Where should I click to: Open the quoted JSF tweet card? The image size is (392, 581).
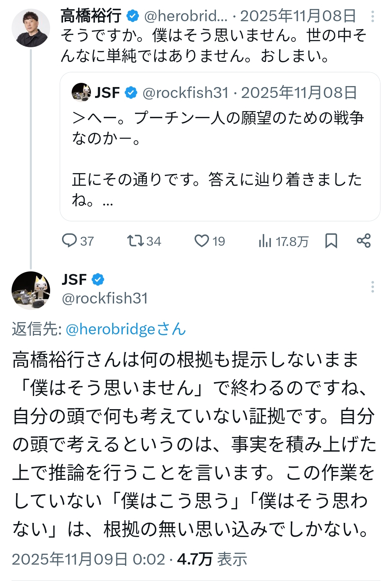click(220, 148)
